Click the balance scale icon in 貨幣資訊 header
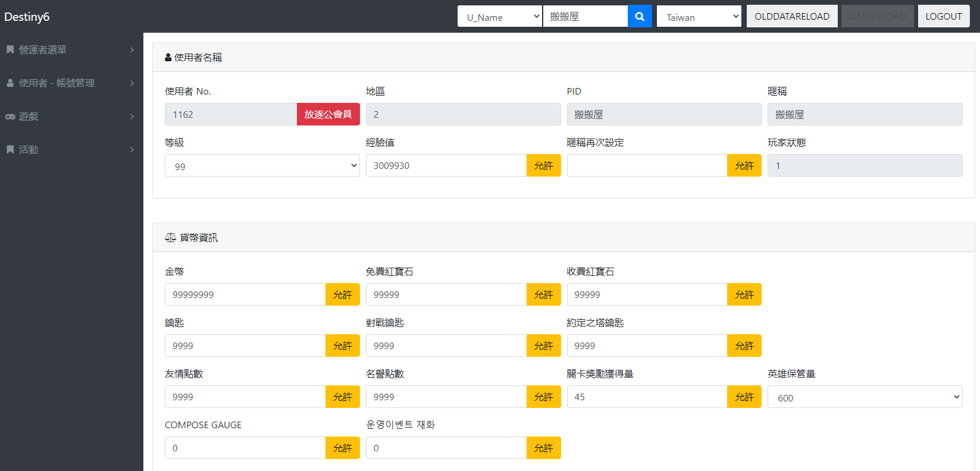This screenshot has height=471, width=980. point(170,238)
